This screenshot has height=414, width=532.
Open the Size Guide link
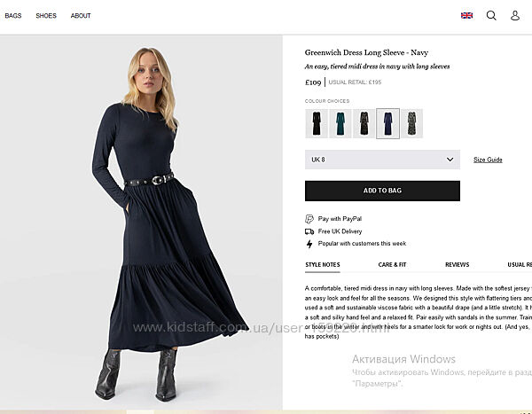point(488,160)
